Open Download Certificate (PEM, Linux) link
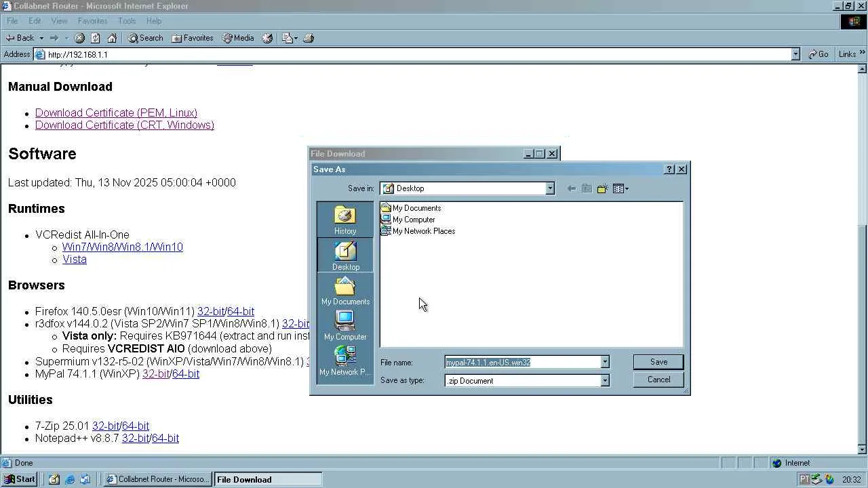The height and width of the screenshot is (488, 868). pyautogui.click(x=116, y=113)
